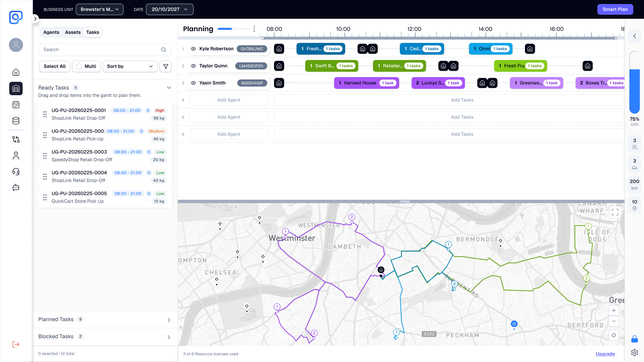Open the calendar schedule sidebar icon
Screen dimensions: 644x362
pyautogui.click(x=16, y=105)
